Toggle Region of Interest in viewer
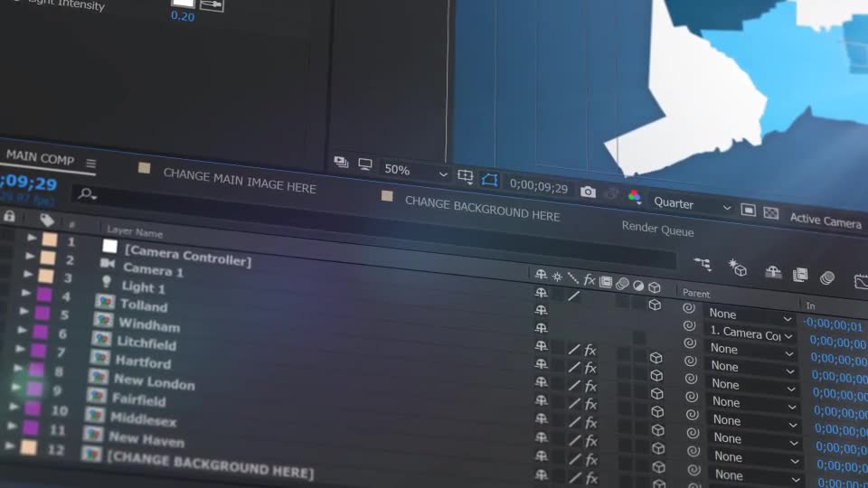 click(748, 211)
